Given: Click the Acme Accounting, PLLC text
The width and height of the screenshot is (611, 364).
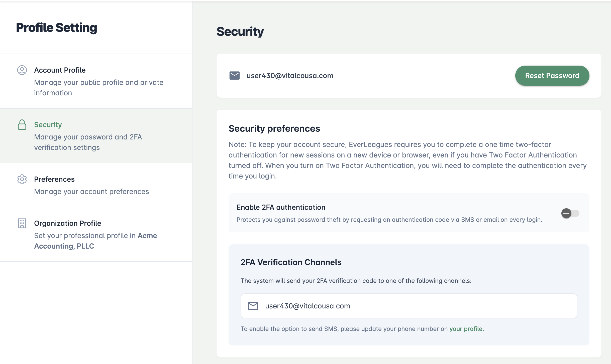Looking at the screenshot, I should (64, 246).
